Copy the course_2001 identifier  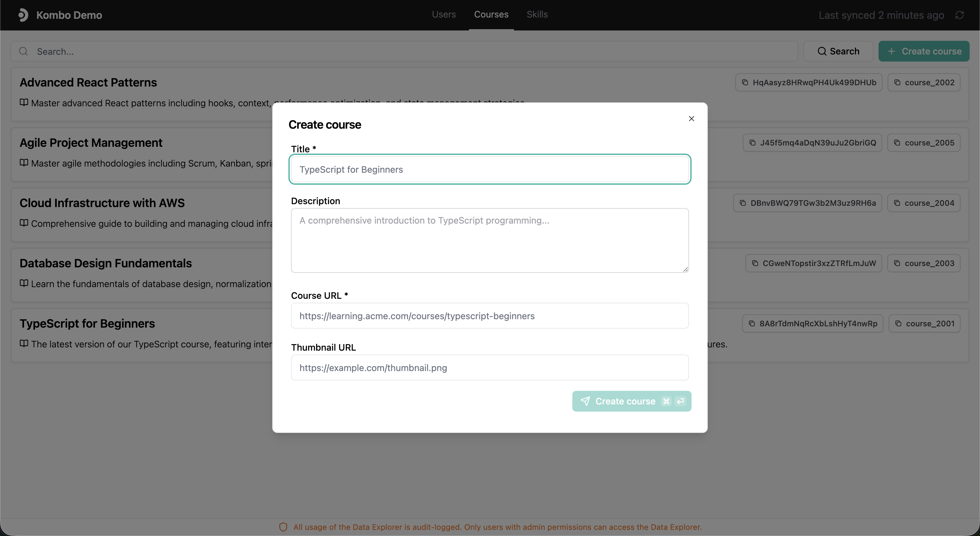click(x=925, y=323)
